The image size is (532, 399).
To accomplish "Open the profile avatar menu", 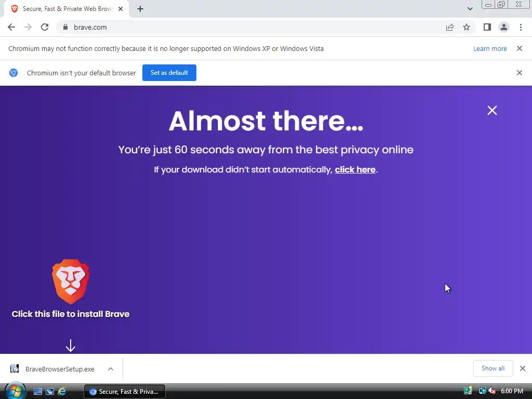I will [504, 27].
